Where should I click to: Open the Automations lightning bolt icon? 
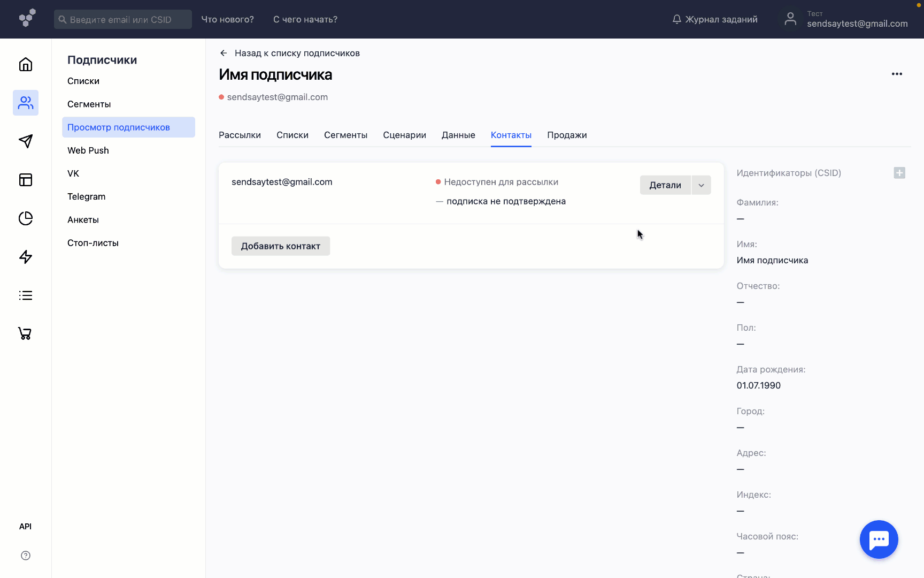point(26,257)
